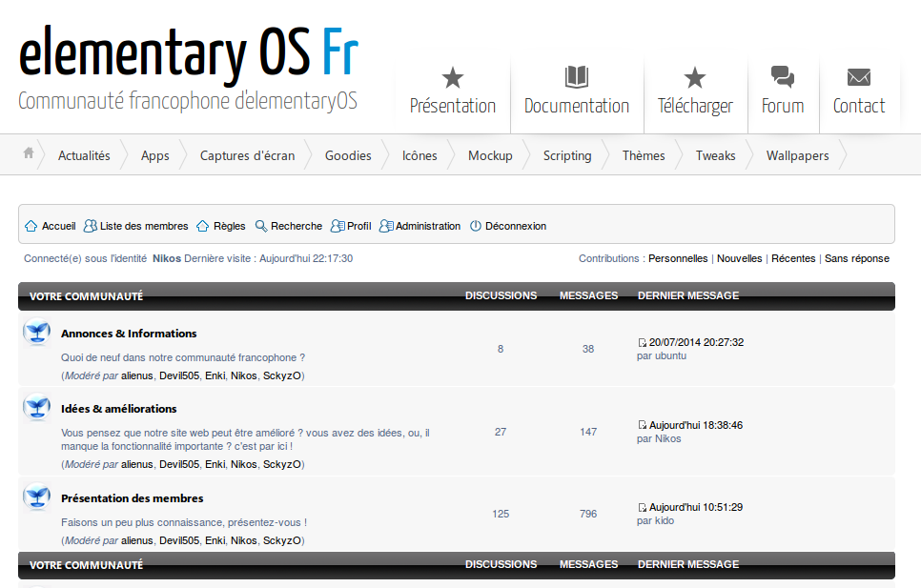
Task: Click moderator alienus under Annonces & Informations
Action: [x=137, y=375]
